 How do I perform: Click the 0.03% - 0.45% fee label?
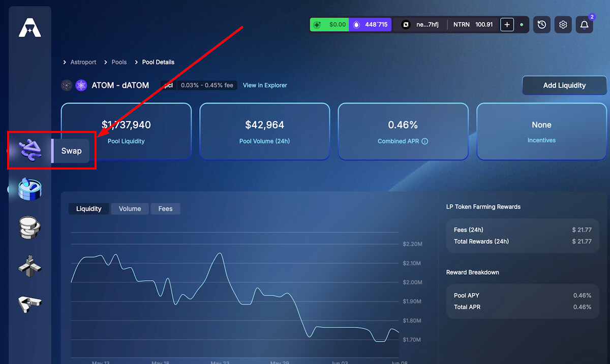click(x=207, y=85)
